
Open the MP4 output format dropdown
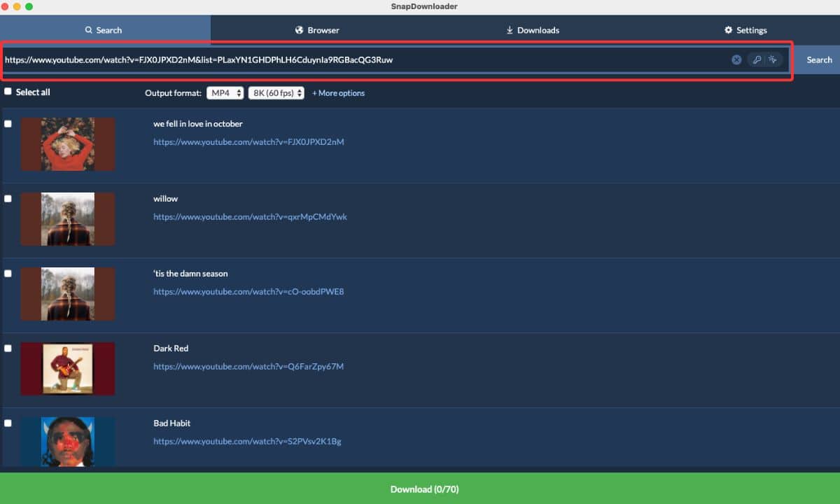click(225, 93)
